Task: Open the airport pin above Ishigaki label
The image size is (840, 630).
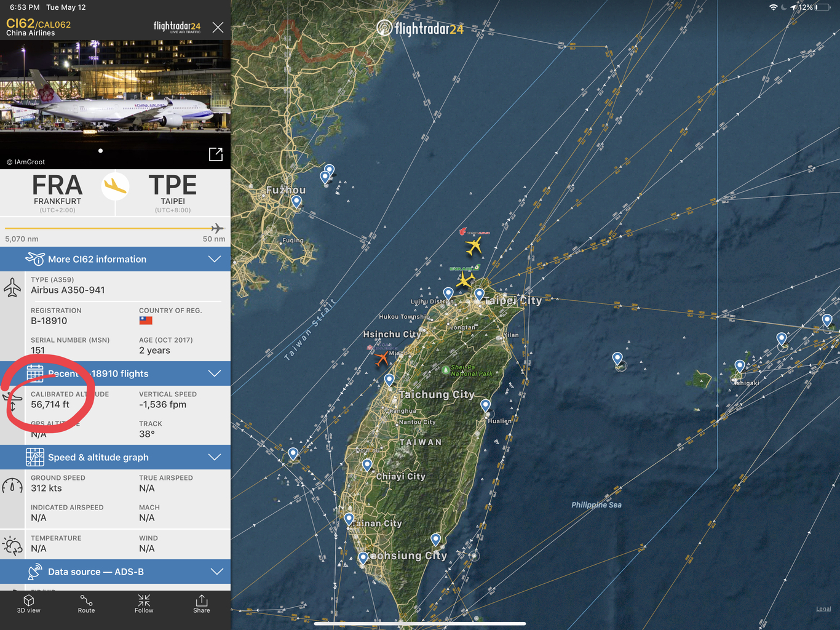Action: pos(740,367)
